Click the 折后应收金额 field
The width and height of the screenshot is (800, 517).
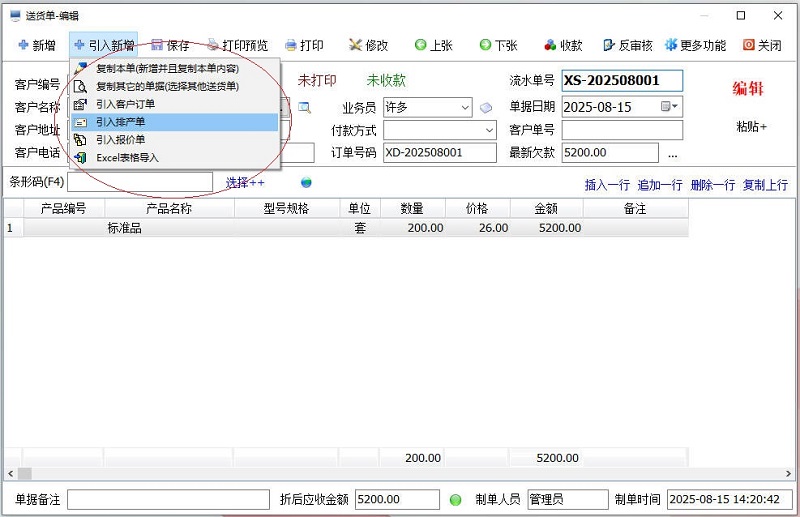coord(397,500)
